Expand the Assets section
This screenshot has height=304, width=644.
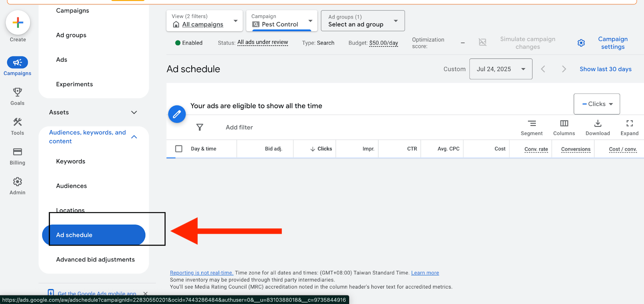coord(93,112)
